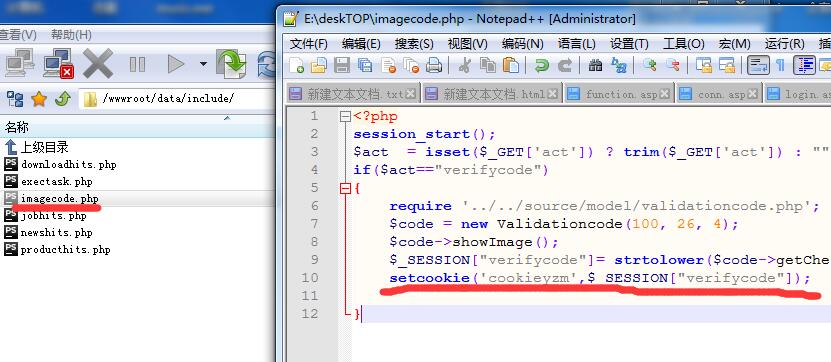Viewport: 831px width, 362px height.
Task: Create a new file in Notepad++
Action: click(297, 65)
